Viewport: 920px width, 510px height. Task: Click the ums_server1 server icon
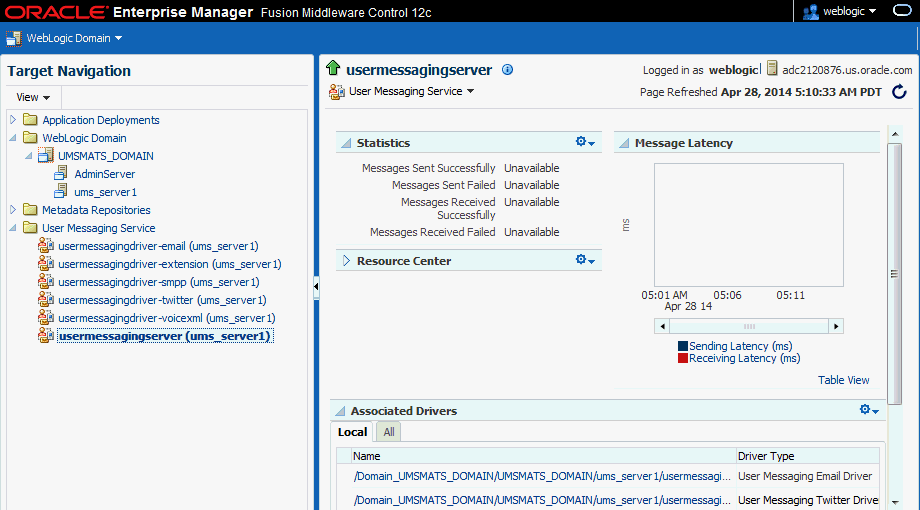click(x=61, y=191)
